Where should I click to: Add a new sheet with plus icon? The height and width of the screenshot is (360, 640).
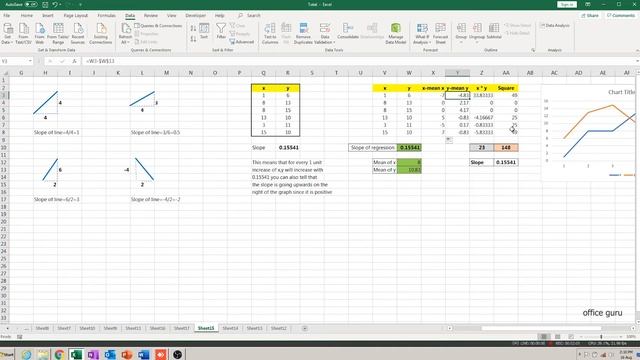[x=304, y=328]
